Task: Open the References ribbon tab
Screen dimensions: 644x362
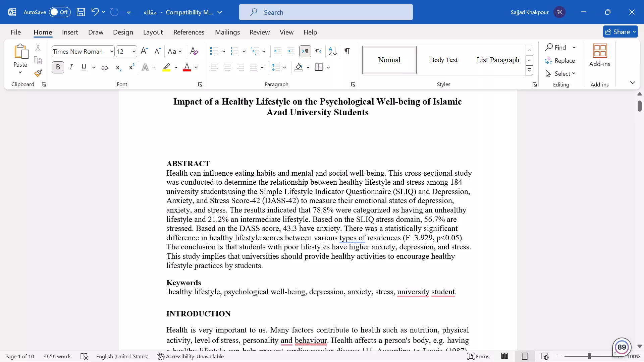Action: click(189, 32)
